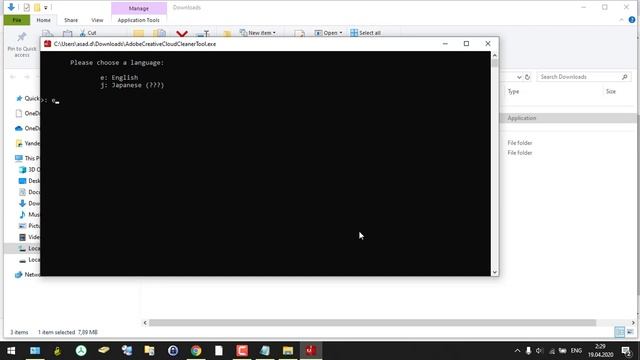Image resolution: width=640 pixels, height=360 pixels.
Task: Select Documents in navigation pane
Action: coord(29,192)
